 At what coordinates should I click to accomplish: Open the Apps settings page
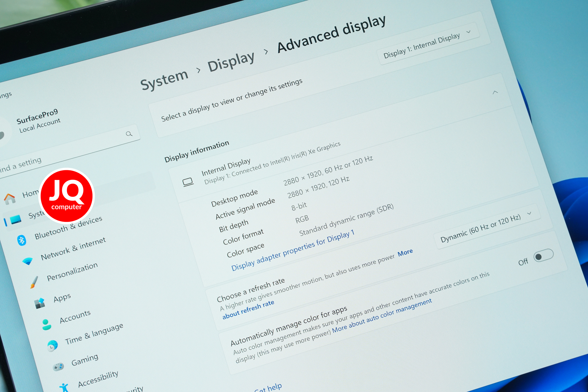click(62, 298)
